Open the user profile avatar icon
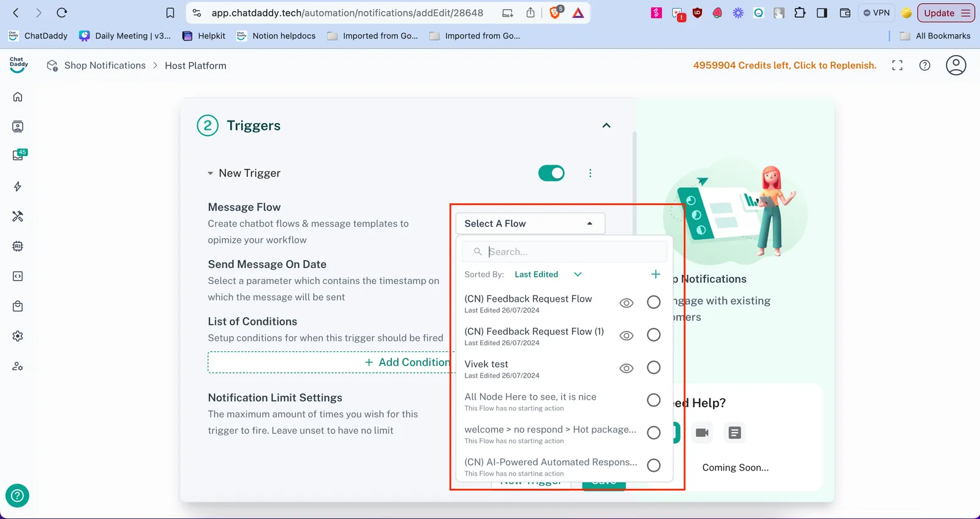 pos(956,65)
